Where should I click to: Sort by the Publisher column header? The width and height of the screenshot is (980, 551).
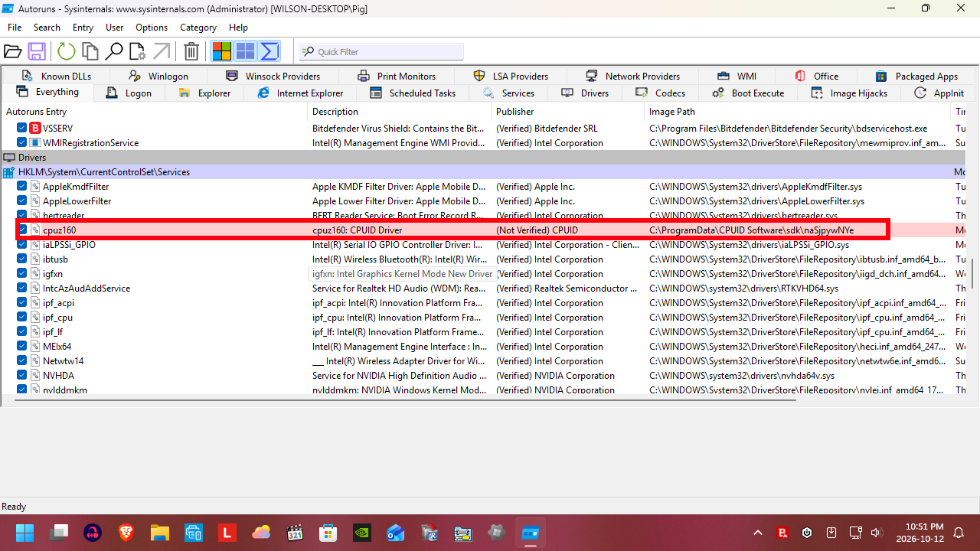[568, 112]
